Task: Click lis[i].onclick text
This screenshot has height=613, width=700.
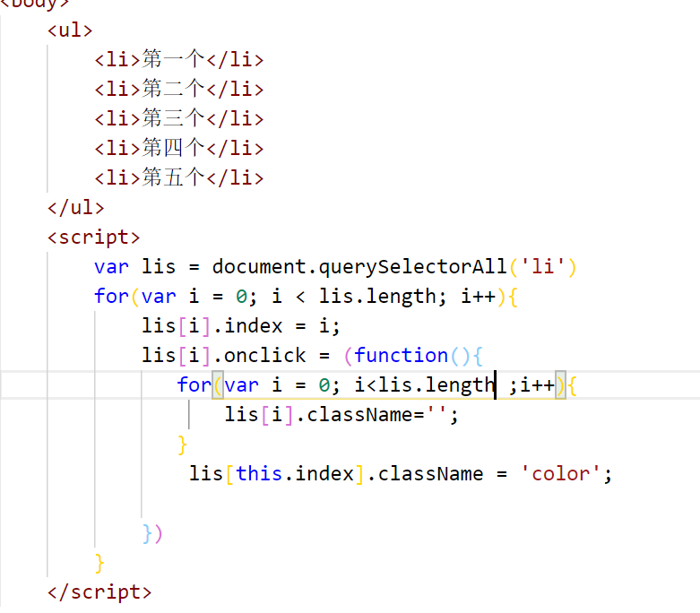Action: tap(224, 356)
